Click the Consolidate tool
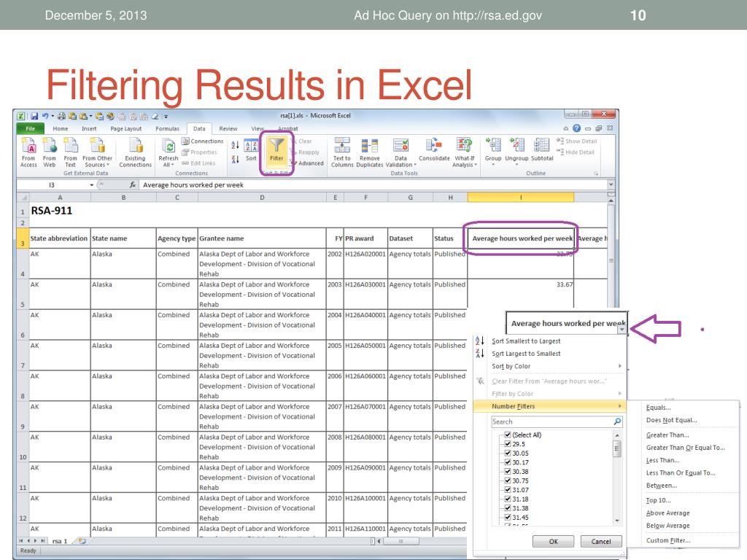This screenshot has width=747, height=560. (434, 150)
